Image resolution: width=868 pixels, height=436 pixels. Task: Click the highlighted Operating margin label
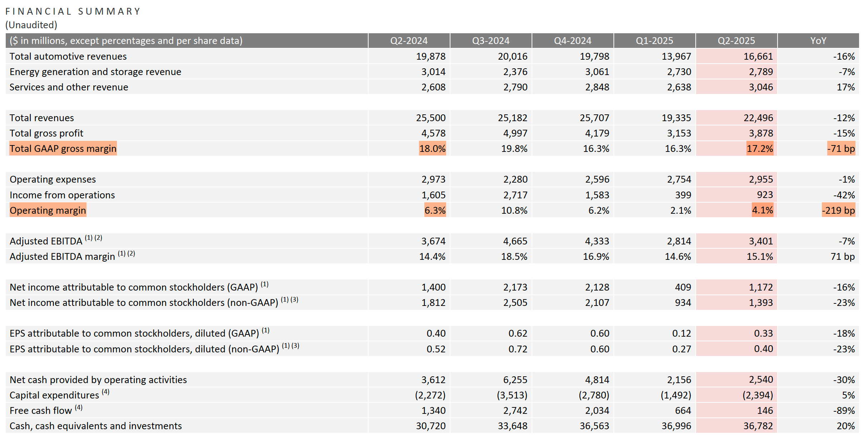(48, 210)
